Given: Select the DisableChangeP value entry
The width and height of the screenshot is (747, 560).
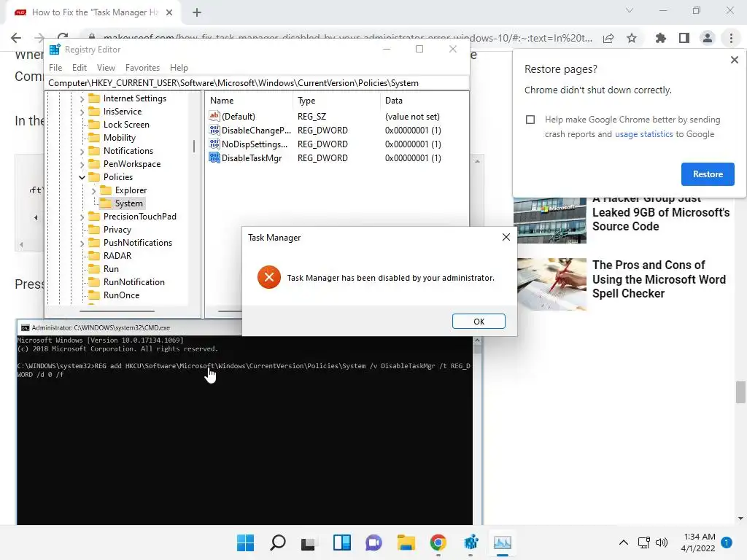Looking at the screenshot, I should click(x=256, y=131).
